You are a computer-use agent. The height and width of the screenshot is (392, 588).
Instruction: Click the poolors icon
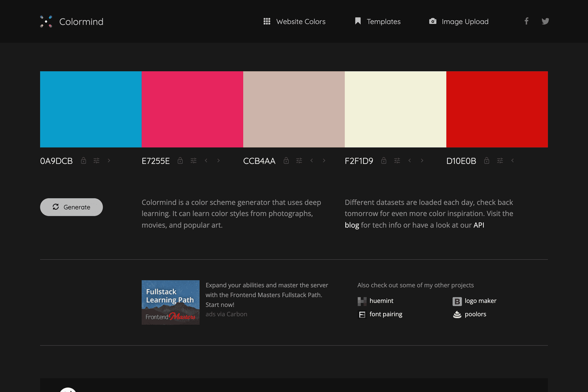pos(457,314)
